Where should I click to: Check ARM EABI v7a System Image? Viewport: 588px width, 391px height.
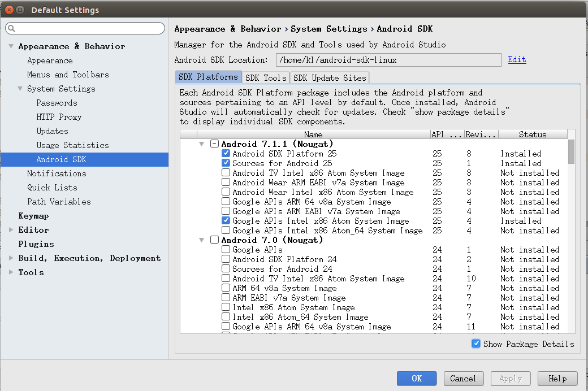tap(226, 297)
